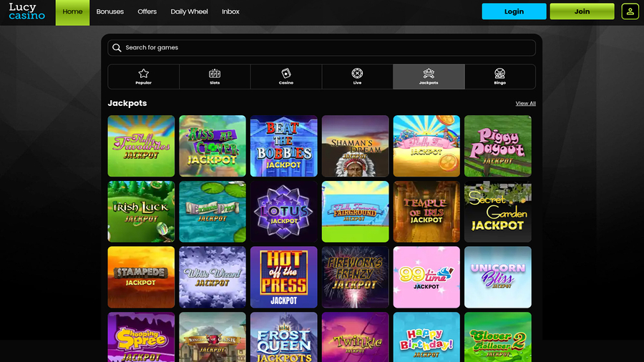Select the Slots category

(x=215, y=77)
